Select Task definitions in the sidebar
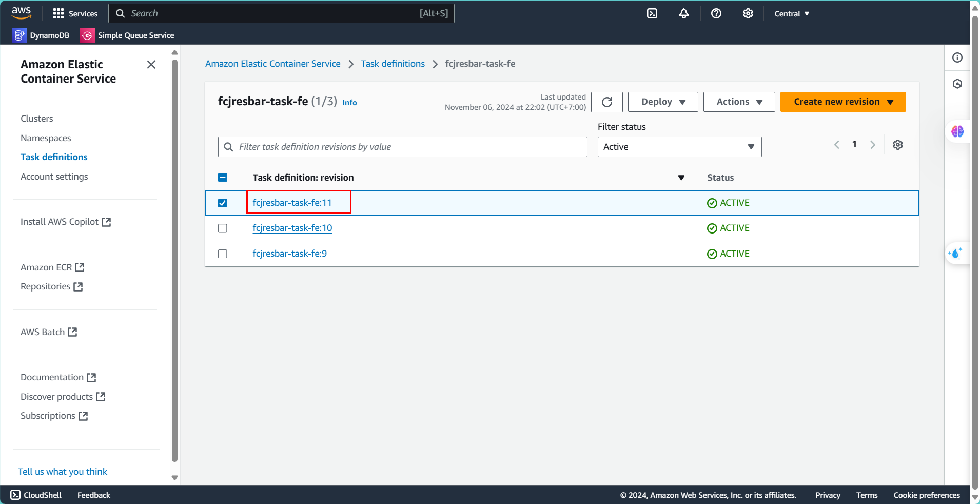This screenshot has height=504, width=980. [x=54, y=157]
